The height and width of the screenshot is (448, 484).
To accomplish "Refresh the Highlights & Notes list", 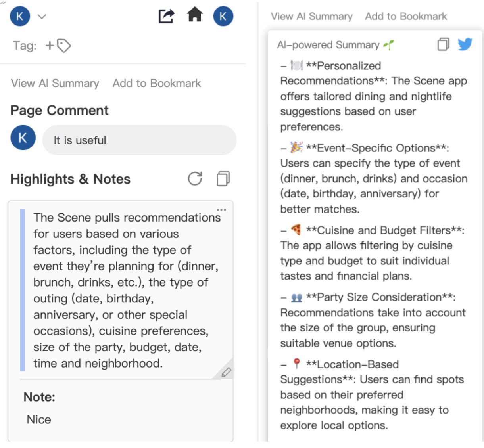I will pyautogui.click(x=195, y=179).
